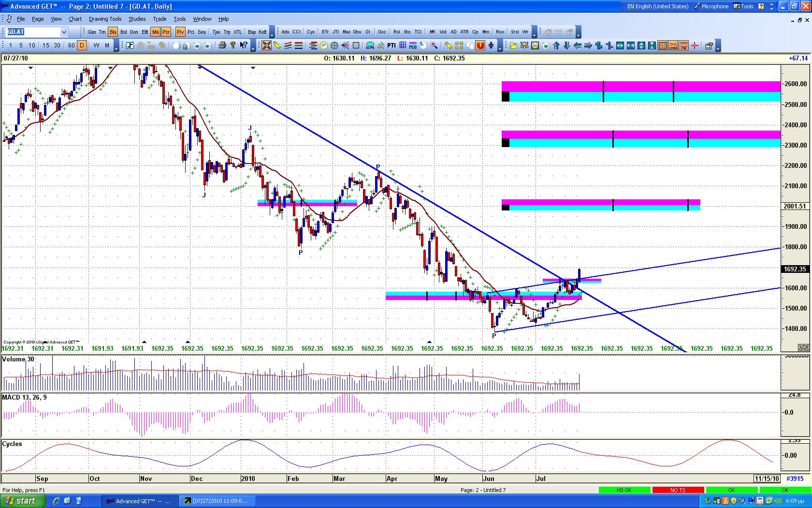812x508 pixels.
Task: Click the FIB levels icon
Action: pos(683,45)
